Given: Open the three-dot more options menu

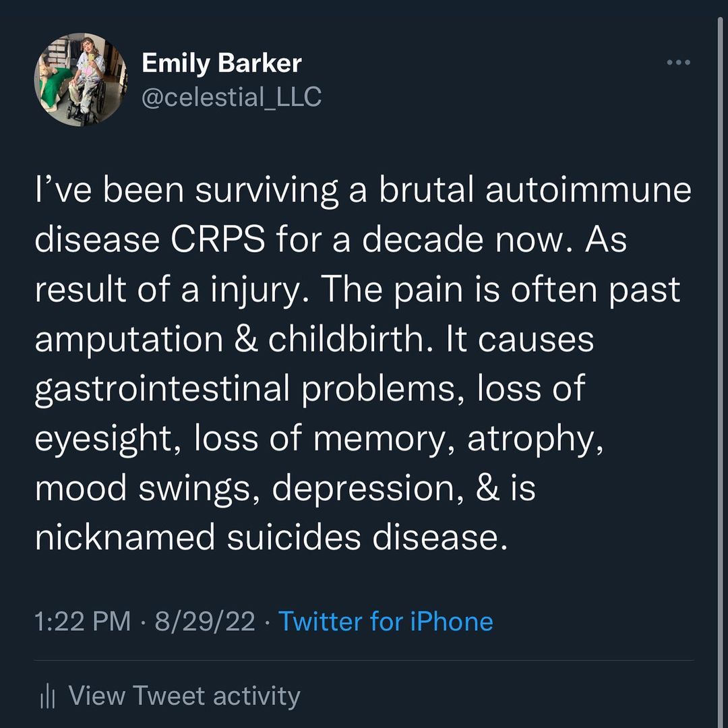Looking at the screenshot, I should 677,63.
